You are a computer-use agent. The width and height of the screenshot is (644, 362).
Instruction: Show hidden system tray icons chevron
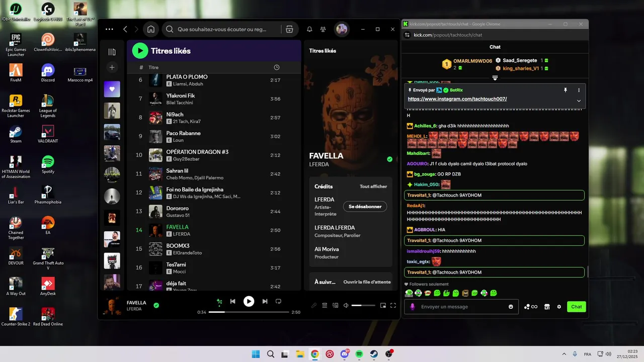click(x=563, y=354)
